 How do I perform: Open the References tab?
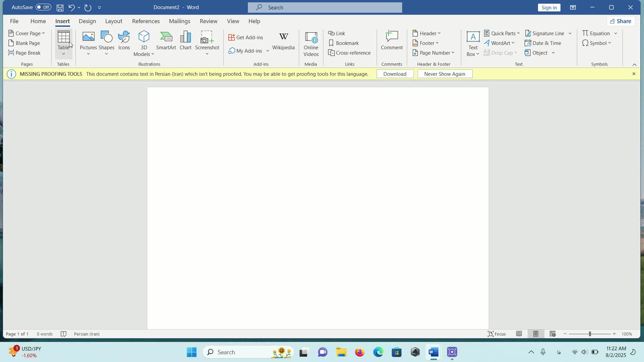click(146, 21)
